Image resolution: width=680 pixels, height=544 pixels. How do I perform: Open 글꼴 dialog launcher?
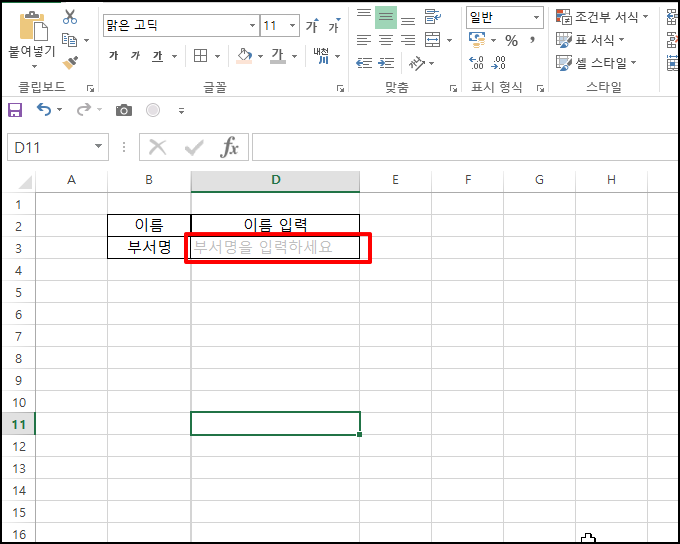point(340,88)
